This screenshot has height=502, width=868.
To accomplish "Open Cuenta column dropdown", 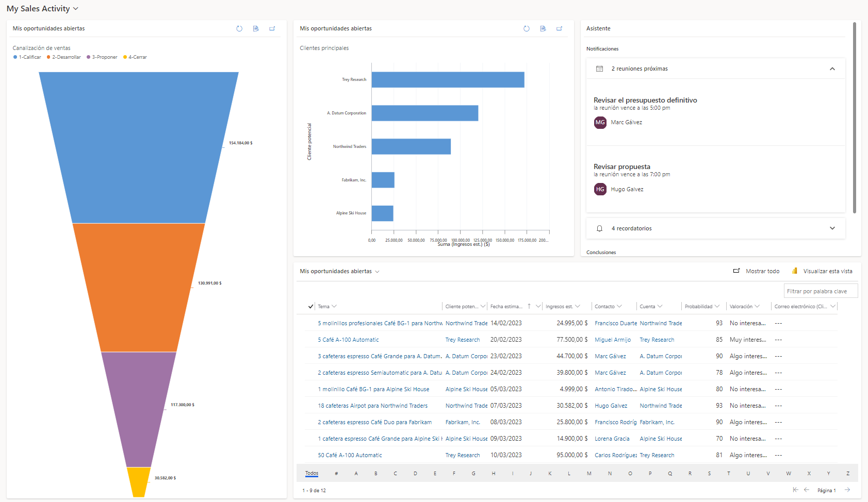I will click(660, 306).
